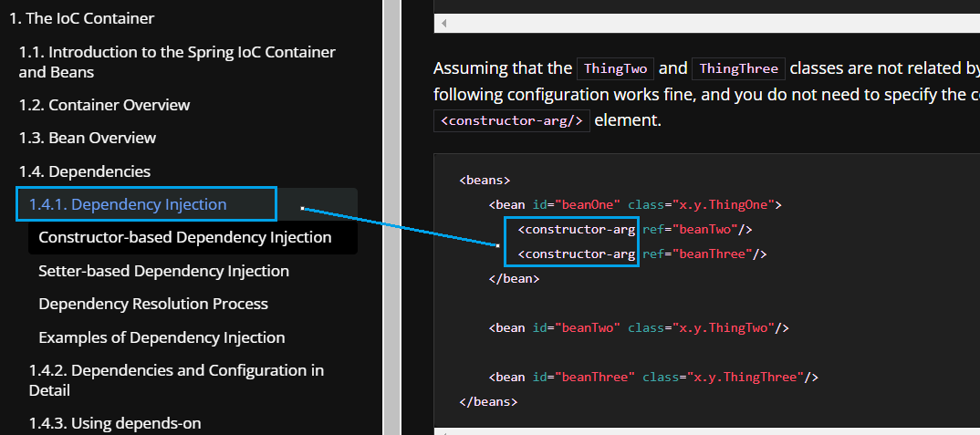Click id="beanTwo" in bean definition
The image size is (980, 435).
(577, 328)
